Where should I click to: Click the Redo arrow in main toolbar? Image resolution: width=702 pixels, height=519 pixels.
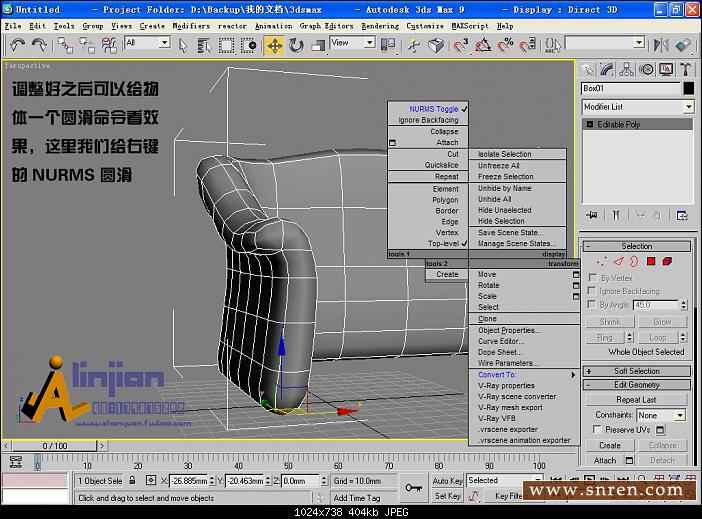click(x=40, y=45)
